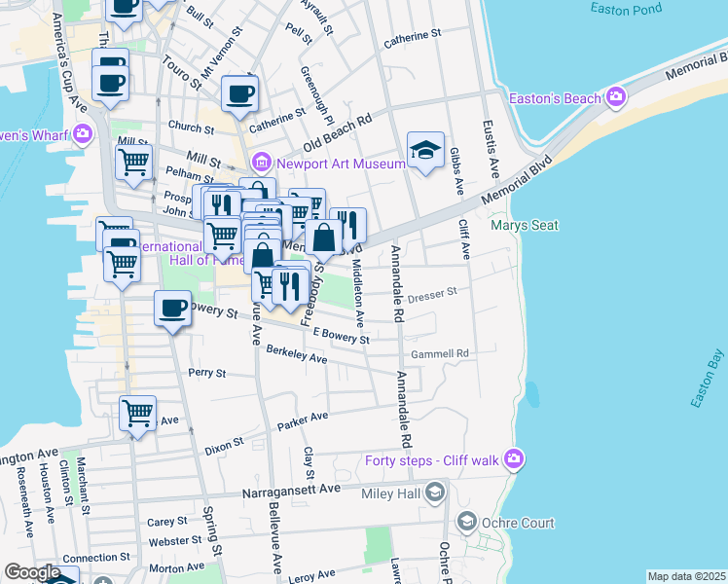Open the Map data ©2025 attribution
The height and width of the screenshot is (584, 728).
pos(686,576)
